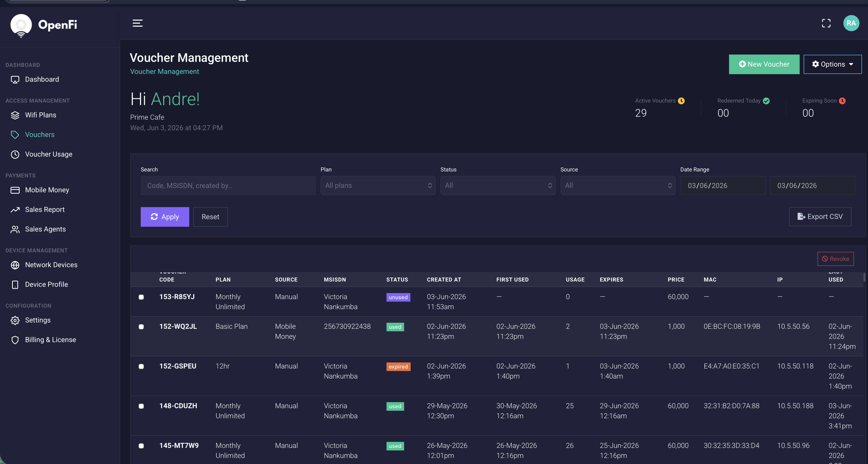Click the Dashboard monitor icon
868x464 pixels.
pyautogui.click(x=15, y=79)
